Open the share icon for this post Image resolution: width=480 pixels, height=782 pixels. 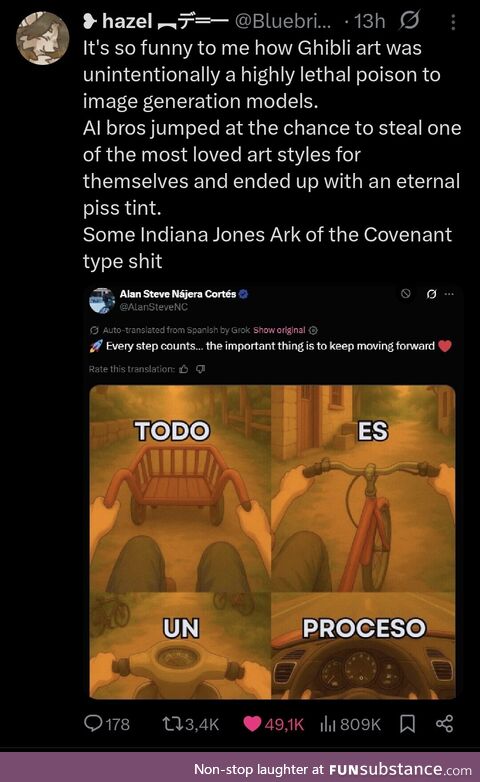click(x=444, y=723)
